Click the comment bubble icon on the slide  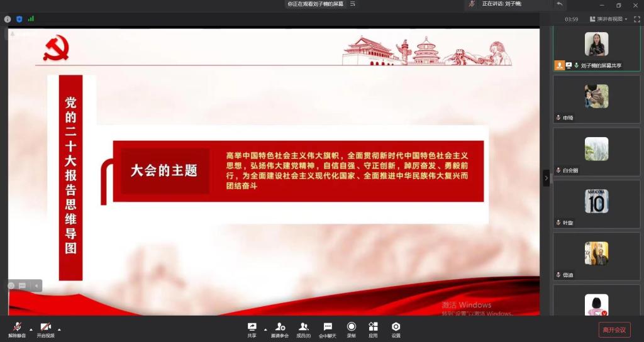click(22, 285)
